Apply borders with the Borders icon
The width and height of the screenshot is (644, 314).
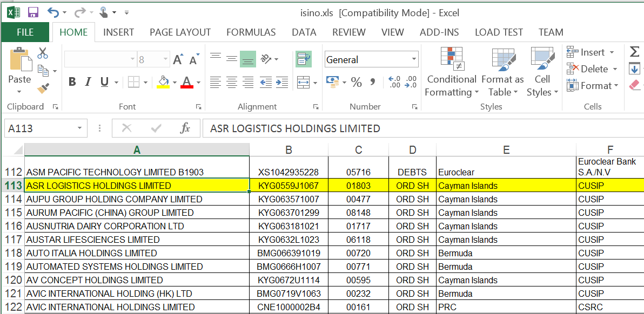coord(134,82)
